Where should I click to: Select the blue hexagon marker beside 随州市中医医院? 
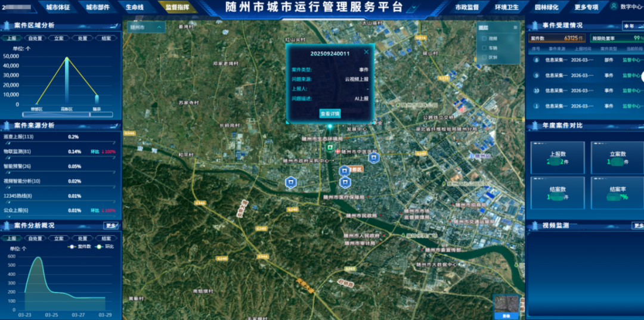coord(373,157)
